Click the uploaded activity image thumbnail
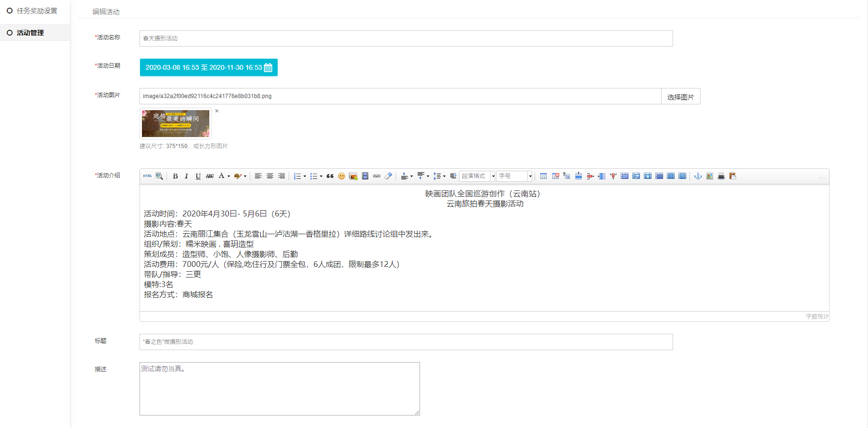 (176, 124)
